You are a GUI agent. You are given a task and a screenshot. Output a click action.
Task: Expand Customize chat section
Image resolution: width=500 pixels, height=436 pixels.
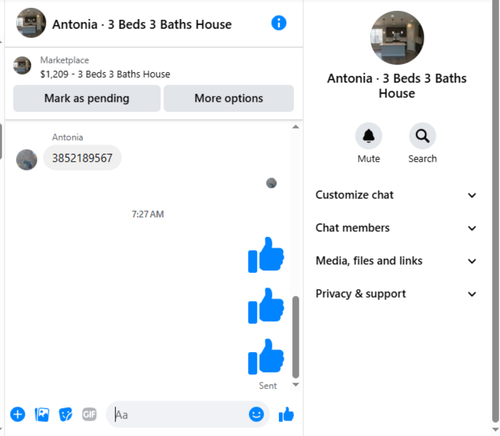pos(396,195)
